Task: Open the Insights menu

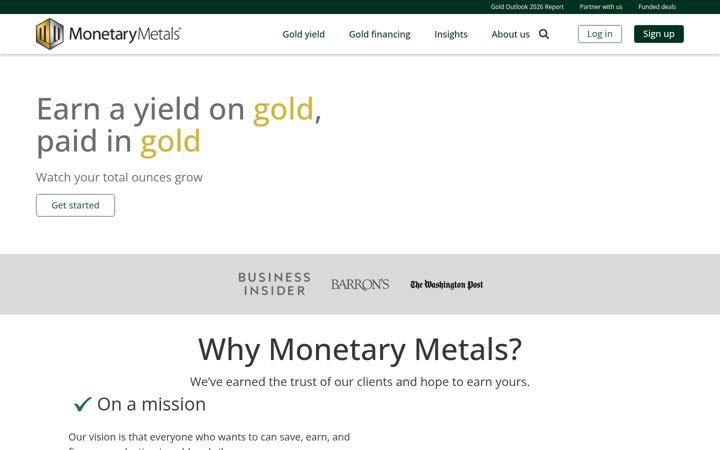Action: [x=451, y=34]
